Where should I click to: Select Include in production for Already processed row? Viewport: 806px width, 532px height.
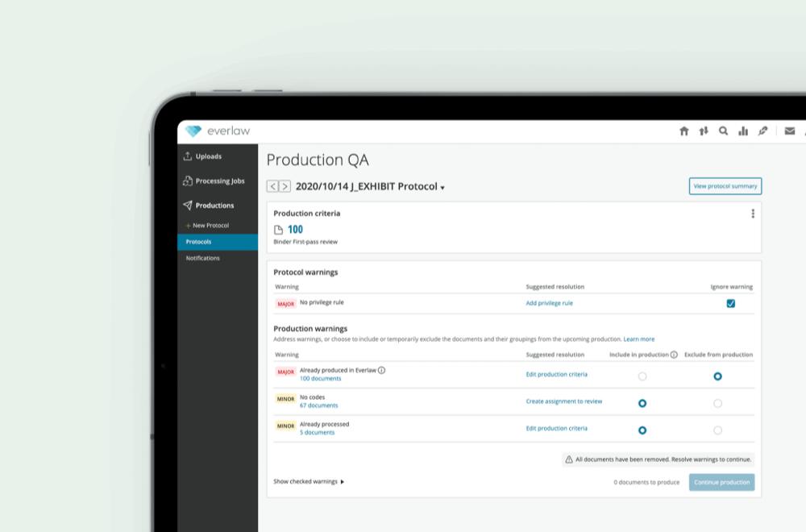click(642, 430)
